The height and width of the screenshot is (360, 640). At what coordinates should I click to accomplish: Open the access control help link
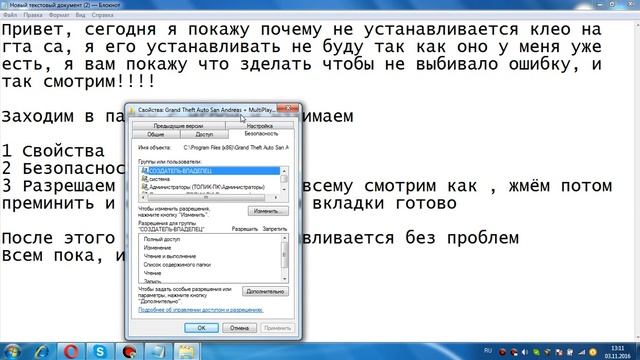[x=200, y=310]
